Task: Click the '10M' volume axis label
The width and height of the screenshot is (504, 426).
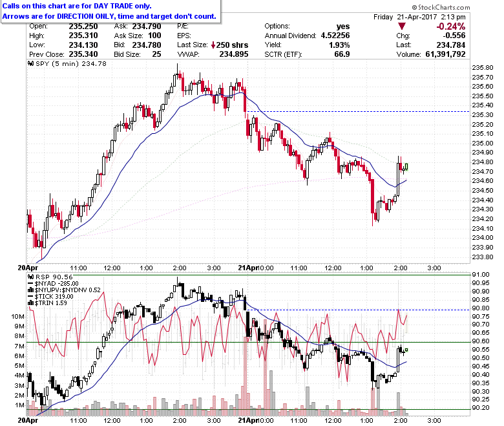Action: pyautogui.click(x=17, y=317)
